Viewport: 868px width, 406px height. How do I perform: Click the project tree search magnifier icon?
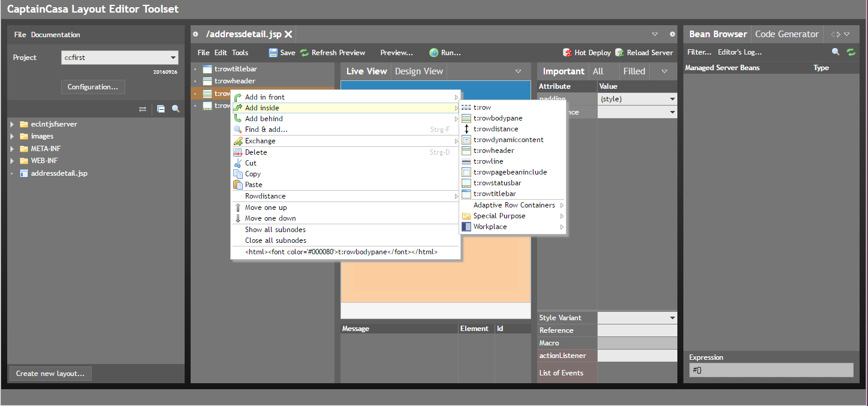[x=176, y=109]
